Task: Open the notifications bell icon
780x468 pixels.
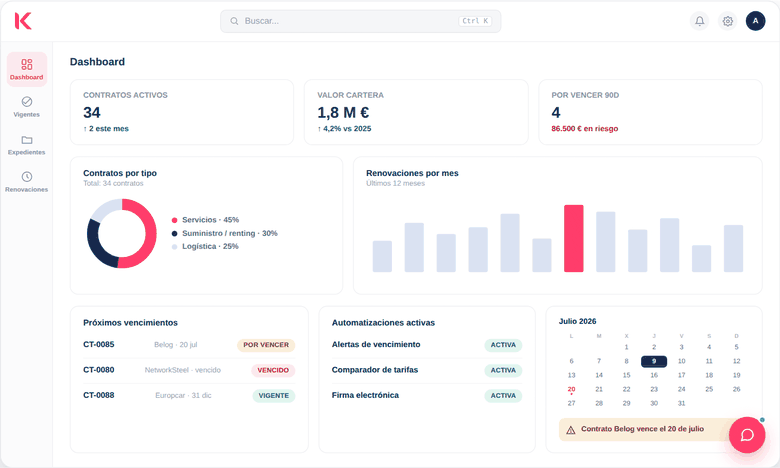Action: coord(699,21)
